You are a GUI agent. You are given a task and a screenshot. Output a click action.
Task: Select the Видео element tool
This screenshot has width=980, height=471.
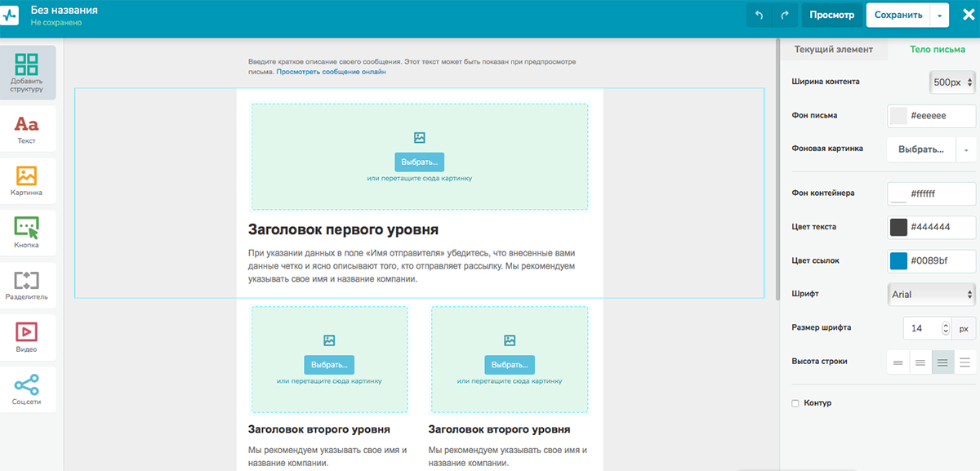tap(28, 336)
